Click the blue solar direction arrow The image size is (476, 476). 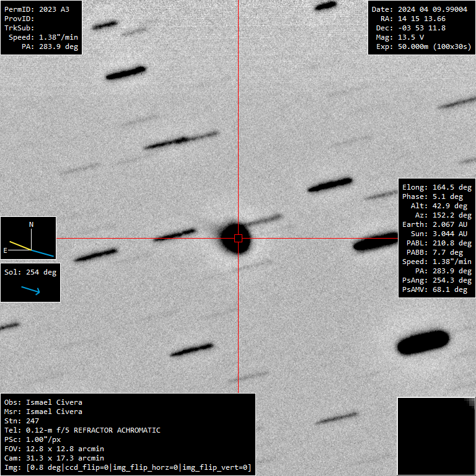30,290
